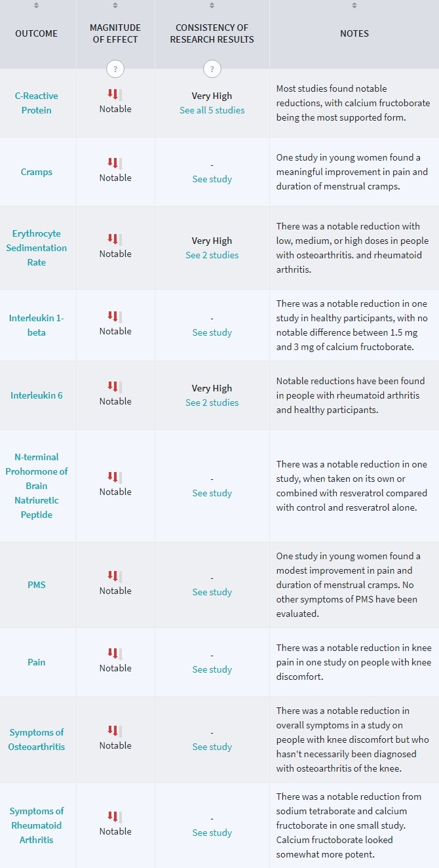
Task: Click See all 5 studies link
Action: click(212, 110)
